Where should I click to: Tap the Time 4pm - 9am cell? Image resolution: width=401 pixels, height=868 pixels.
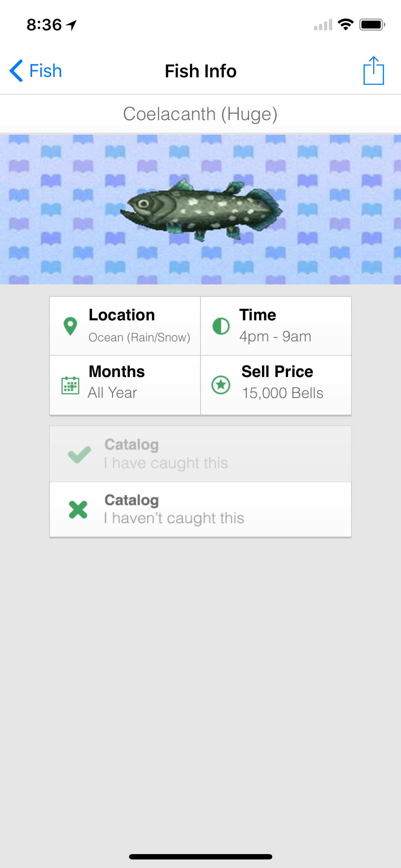click(276, 326)
